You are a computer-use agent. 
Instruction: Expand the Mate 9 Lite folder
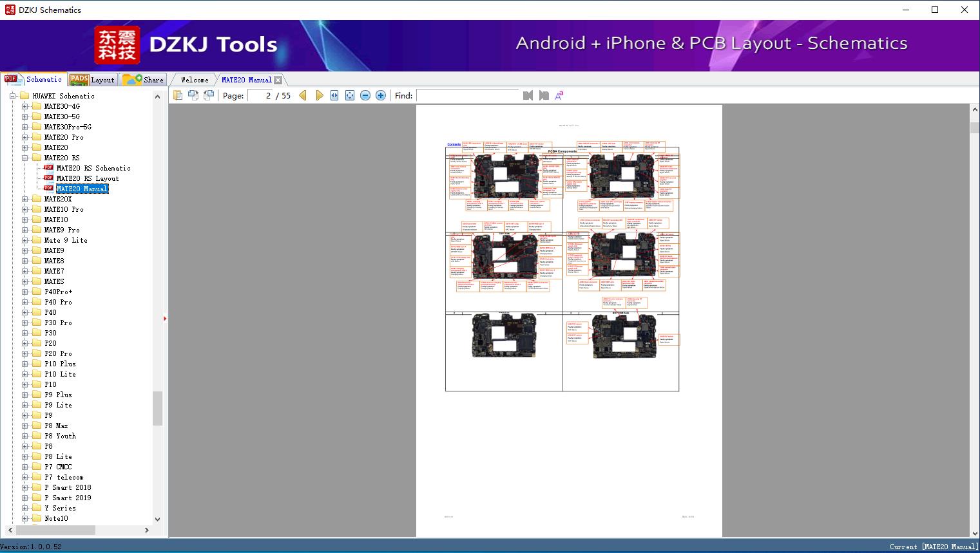(24, 240)
